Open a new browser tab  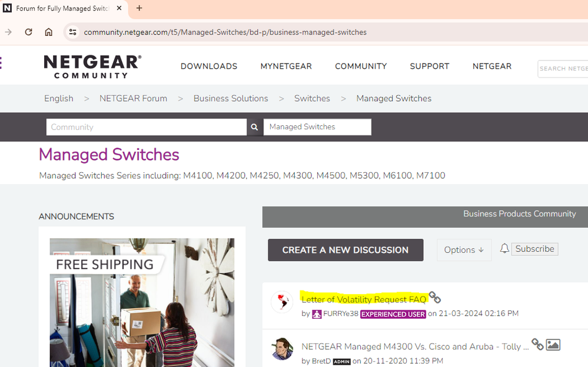coord(139,8)
